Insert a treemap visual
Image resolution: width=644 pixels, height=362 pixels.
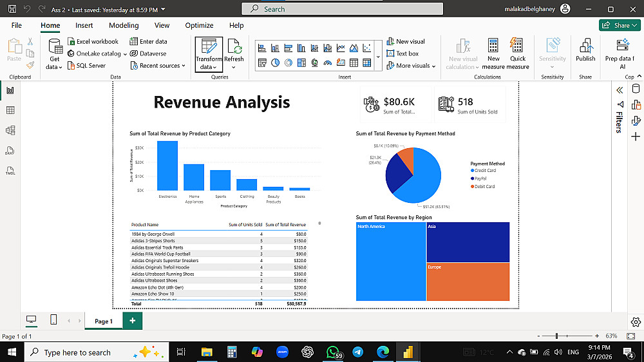(x=301, y=63)
